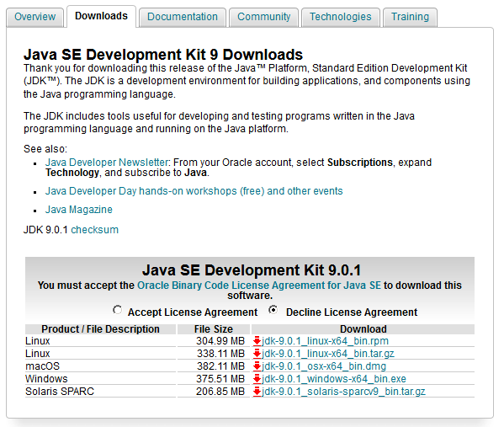Click the Java SE Development Kit 9 Downloads heading
Viewport: 504px width, 427px height.
pos(163,55)
